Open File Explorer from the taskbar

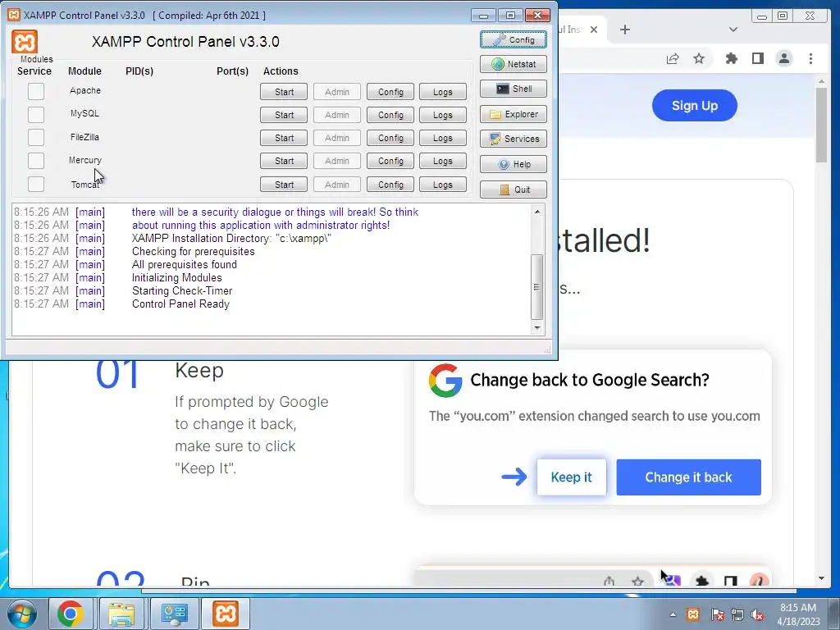[x=121, y=614]
